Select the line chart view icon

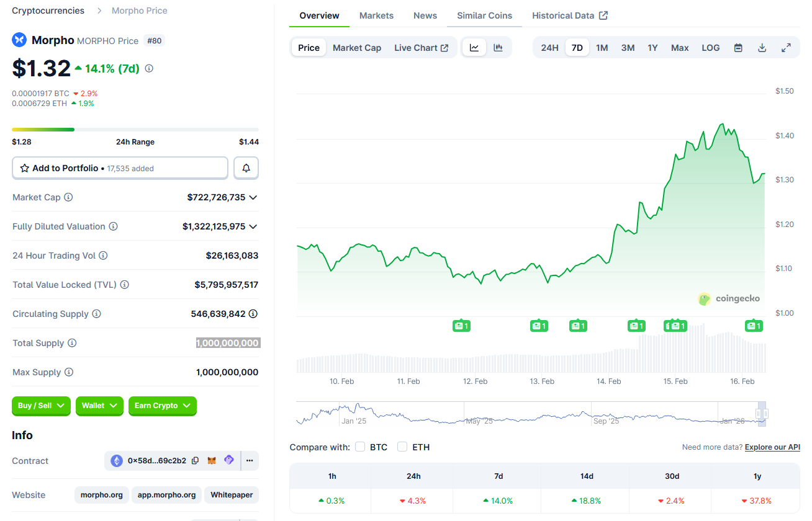coord(474,47)
